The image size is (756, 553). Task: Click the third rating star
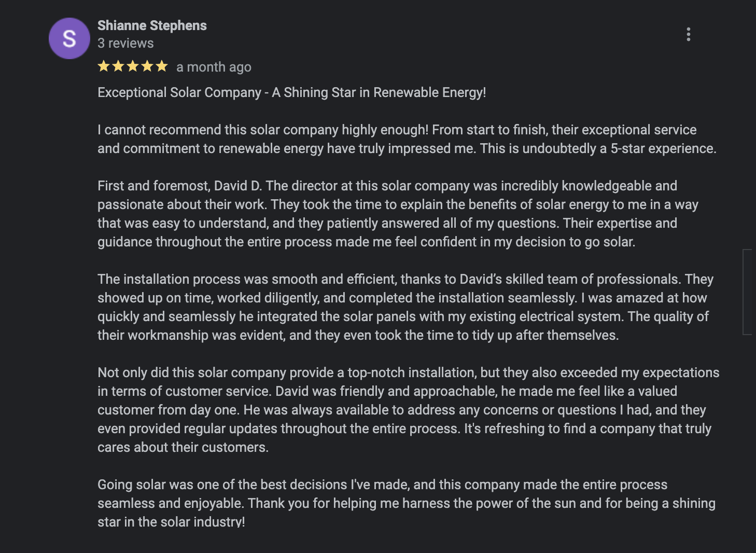133,66
